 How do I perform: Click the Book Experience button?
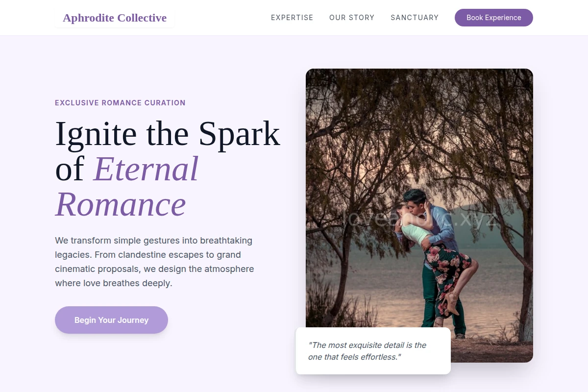click(494, 18)
